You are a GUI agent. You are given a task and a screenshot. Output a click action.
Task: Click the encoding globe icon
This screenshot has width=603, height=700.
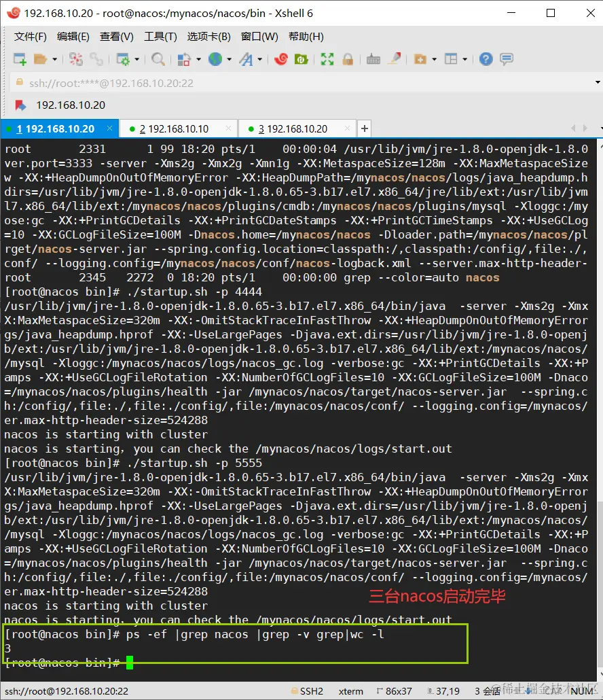click(x=215, y=59)
